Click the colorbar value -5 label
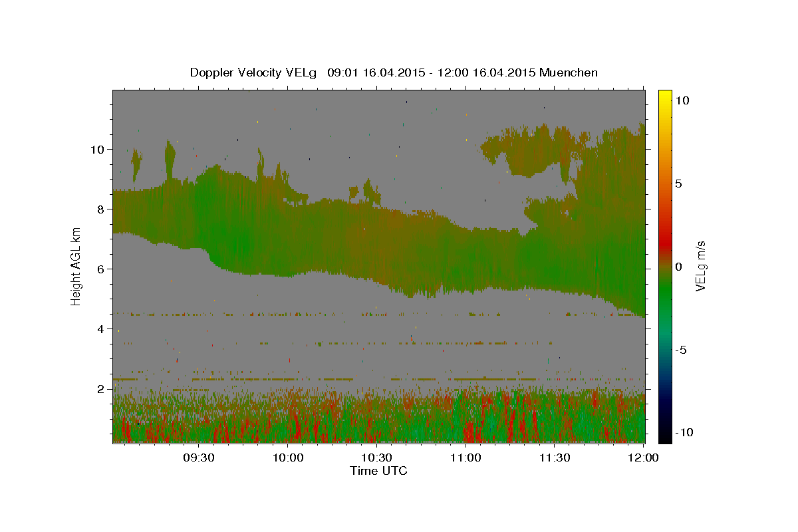798x532 pixels. point(681,350)
